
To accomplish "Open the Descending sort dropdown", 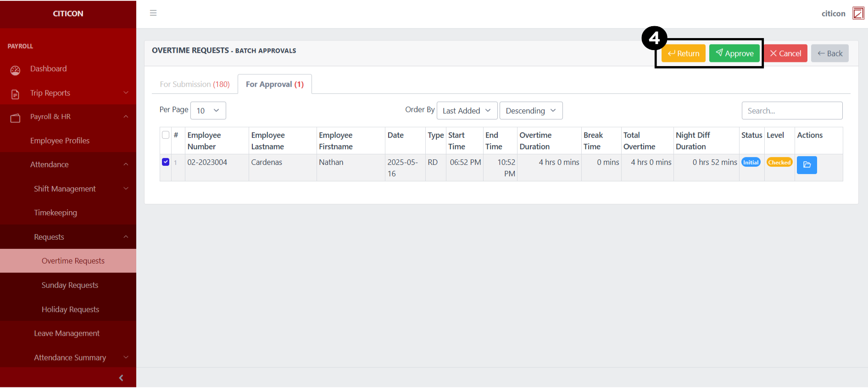I will (530, 111).
